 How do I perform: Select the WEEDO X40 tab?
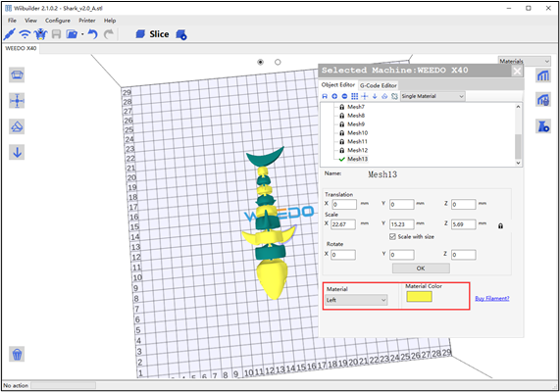click(21, 48)
